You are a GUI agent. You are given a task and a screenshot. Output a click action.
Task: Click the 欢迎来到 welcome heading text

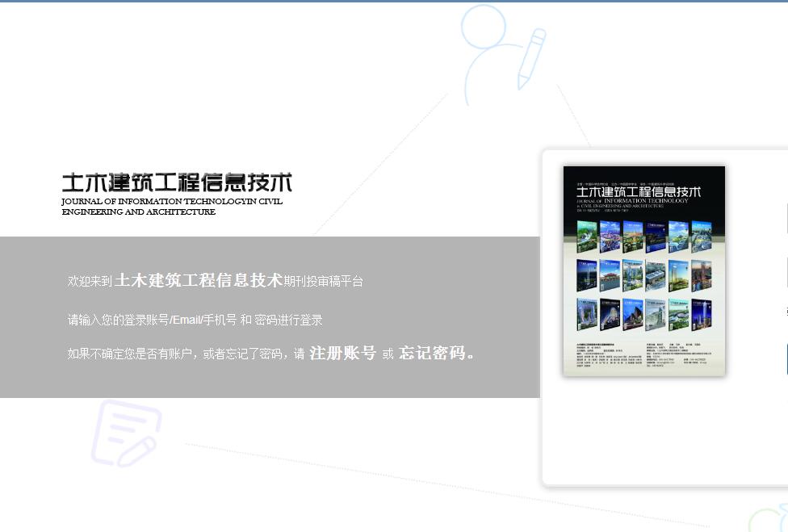coord(90,282)
